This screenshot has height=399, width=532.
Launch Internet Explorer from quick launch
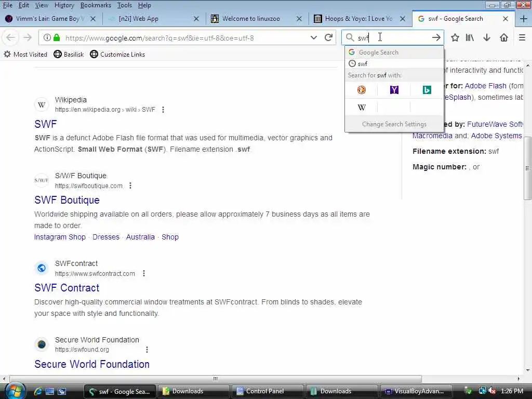pyautogui.click(x=37, y=391)
